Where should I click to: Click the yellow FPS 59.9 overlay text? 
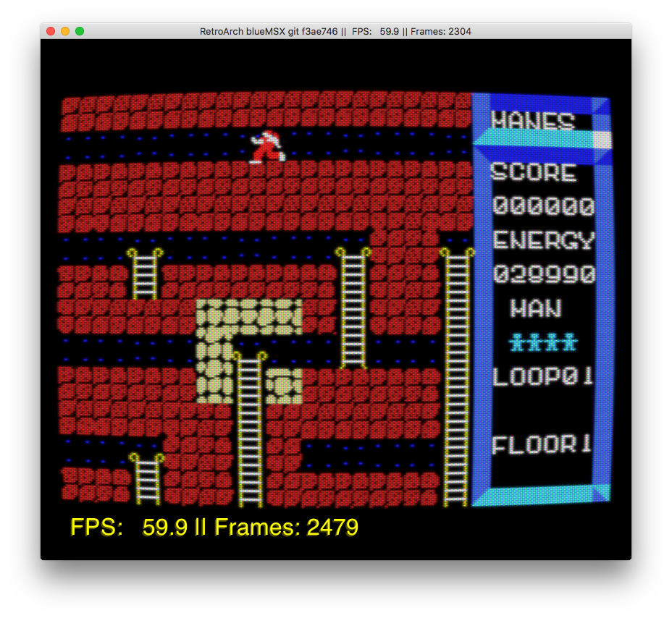tap(129, 527)
